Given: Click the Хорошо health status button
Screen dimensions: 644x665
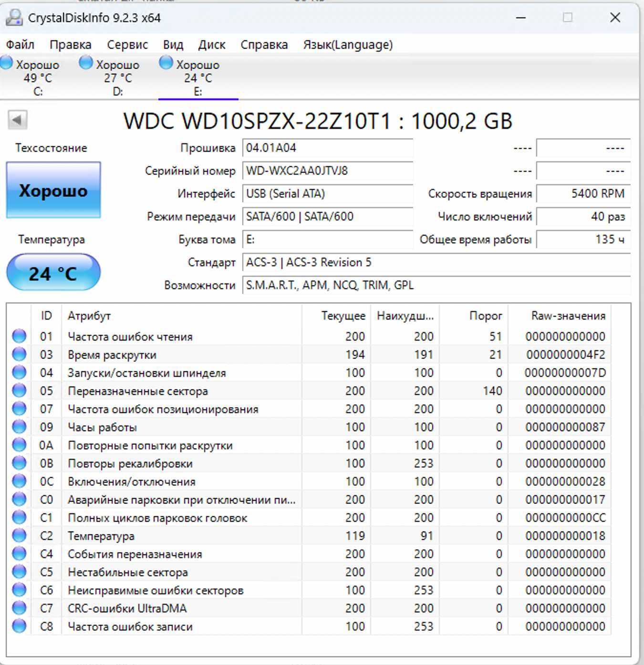Looking at the screenshot, I should click(53, 190).
